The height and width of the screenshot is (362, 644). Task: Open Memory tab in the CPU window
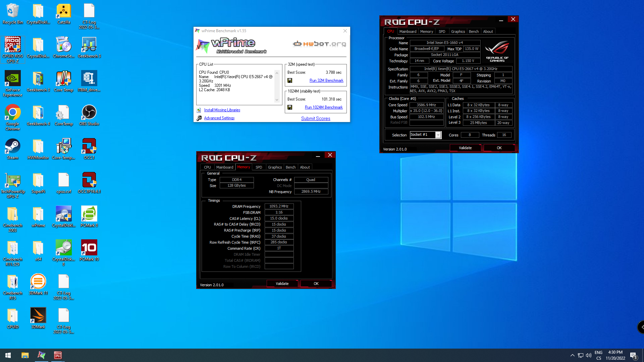coord(427,32)
